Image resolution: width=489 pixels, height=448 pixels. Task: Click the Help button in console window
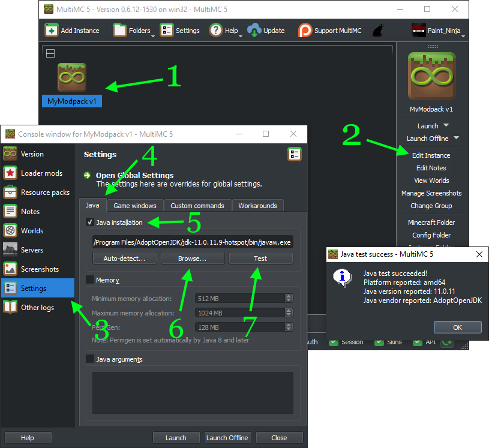tap(28, 438)
